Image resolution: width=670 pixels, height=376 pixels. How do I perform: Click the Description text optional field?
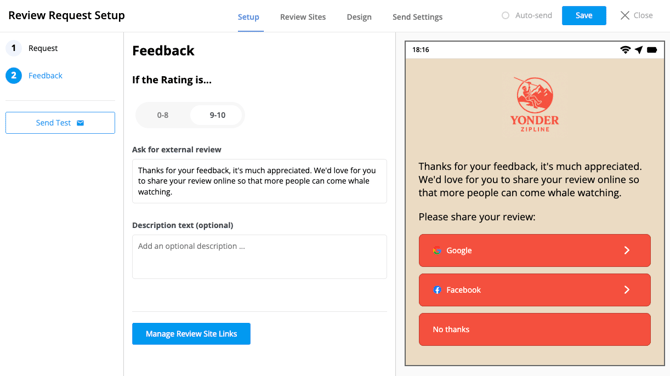(x=259, y=256)
